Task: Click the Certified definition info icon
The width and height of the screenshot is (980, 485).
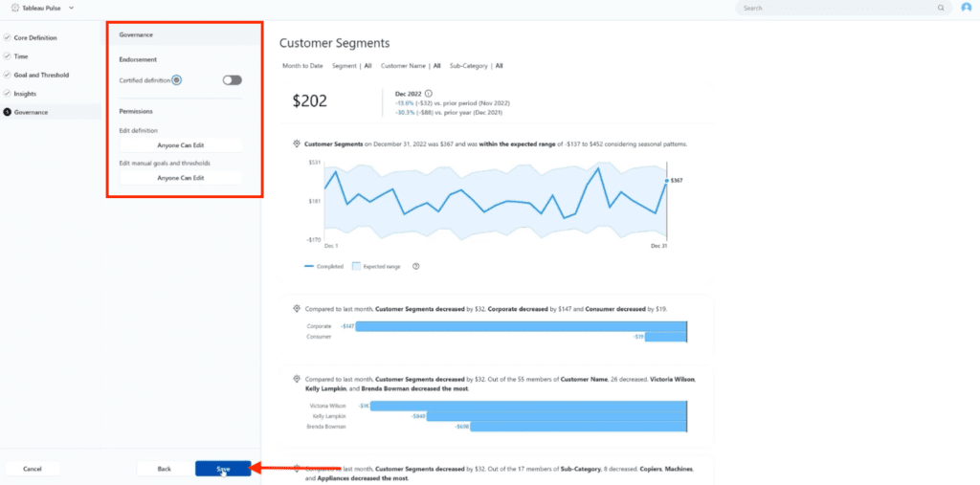Action: 177,80
